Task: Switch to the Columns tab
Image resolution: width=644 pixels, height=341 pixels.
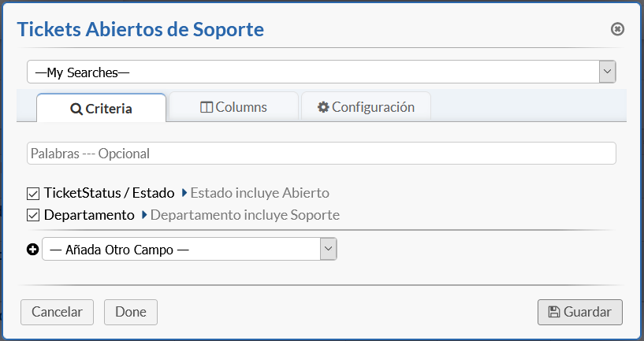Action: [233, 107]
